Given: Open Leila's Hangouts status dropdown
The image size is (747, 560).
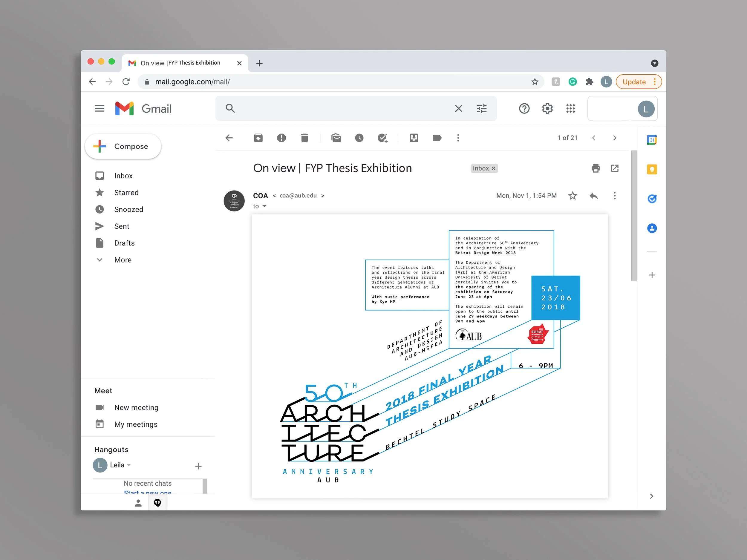Looking at the screenshot, I should (129, 465).
